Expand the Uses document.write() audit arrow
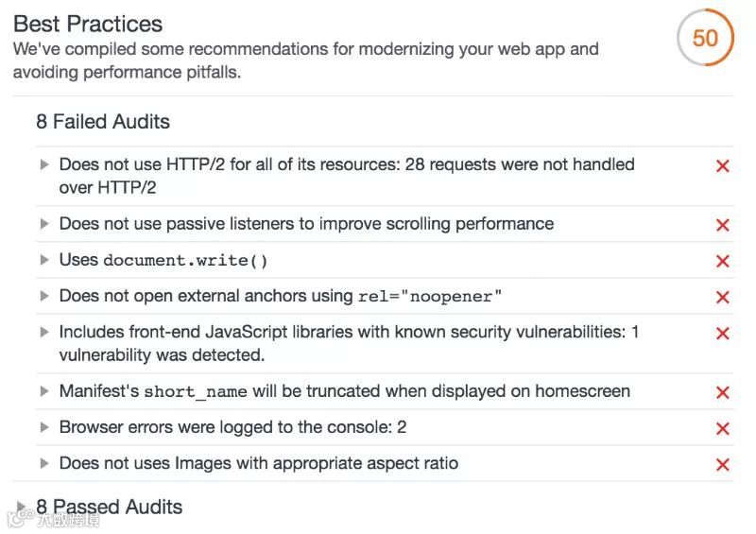Screen dimensions: 756x534 point(44,260)
